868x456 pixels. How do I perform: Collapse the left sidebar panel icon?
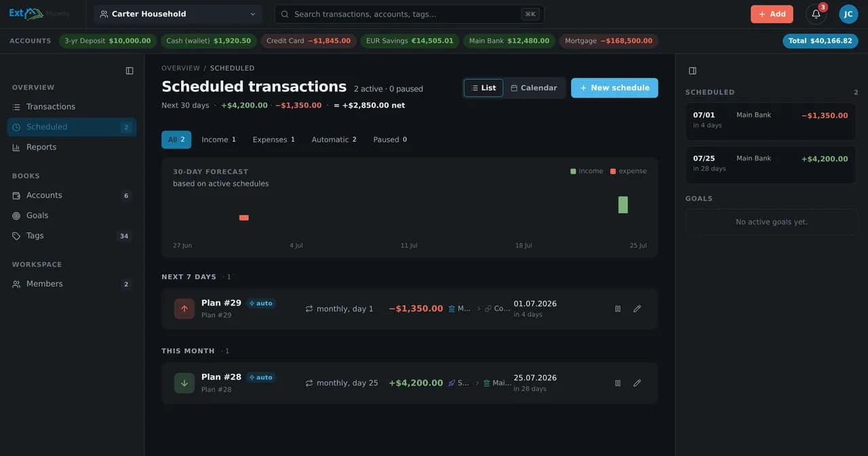point(130,70)
